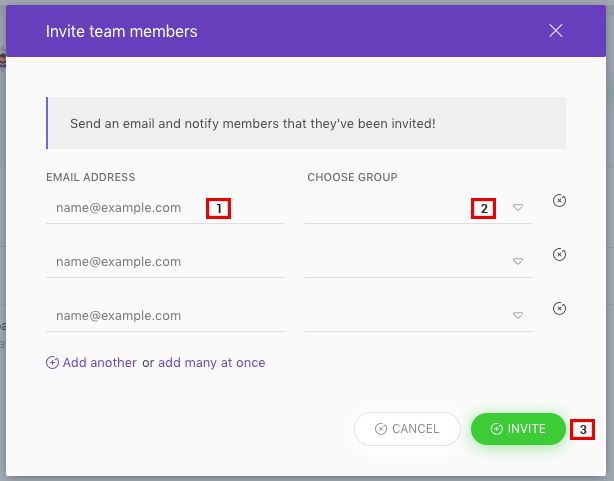
Task: Expand the second row group dropdown arrow
Action: [518, 261]
